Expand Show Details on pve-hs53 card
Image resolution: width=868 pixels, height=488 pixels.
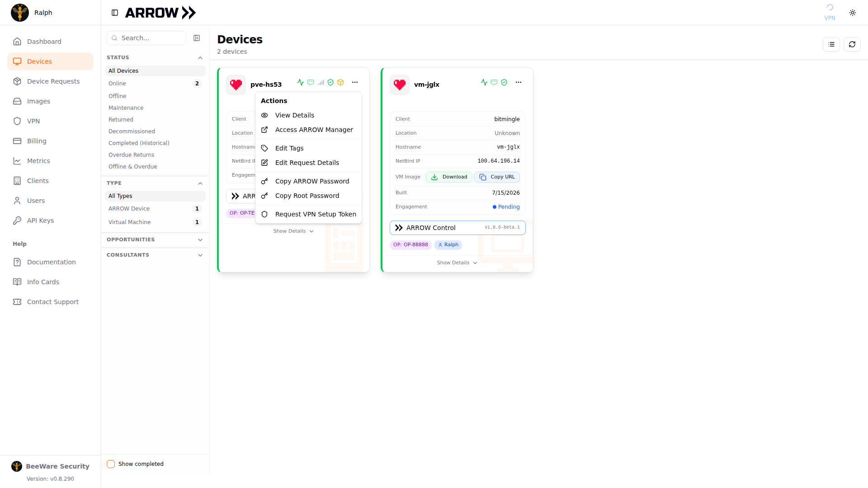point(293,231)
